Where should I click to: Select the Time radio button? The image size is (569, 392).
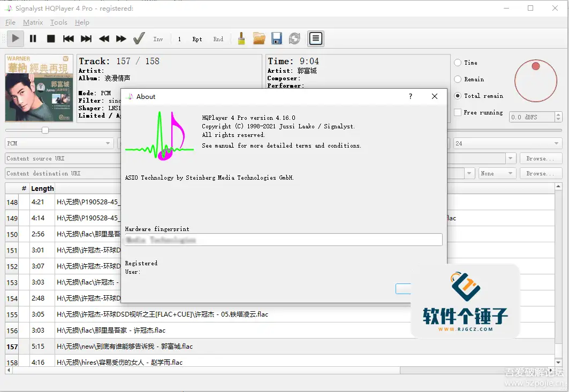458,63
